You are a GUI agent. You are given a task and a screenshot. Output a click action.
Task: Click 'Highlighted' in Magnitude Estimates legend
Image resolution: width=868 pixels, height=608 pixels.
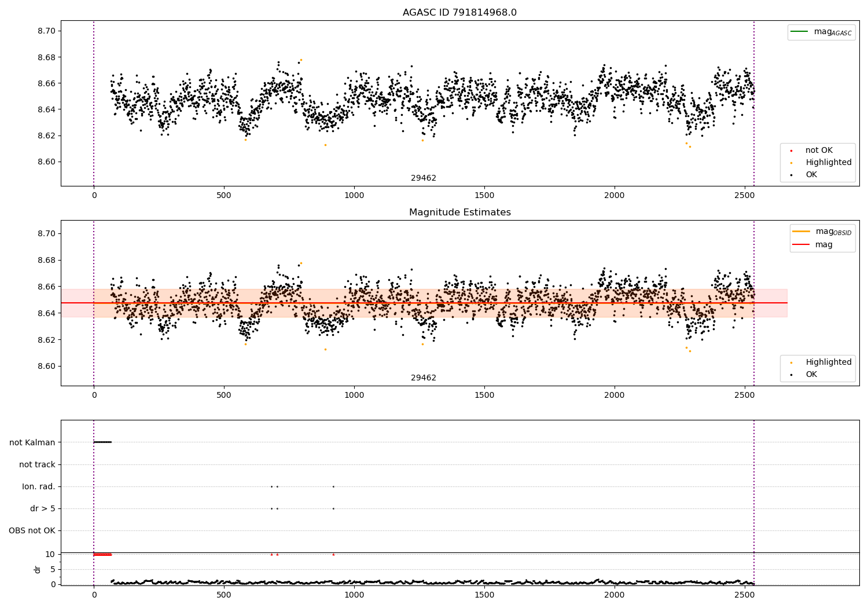(x=828, y=362)
